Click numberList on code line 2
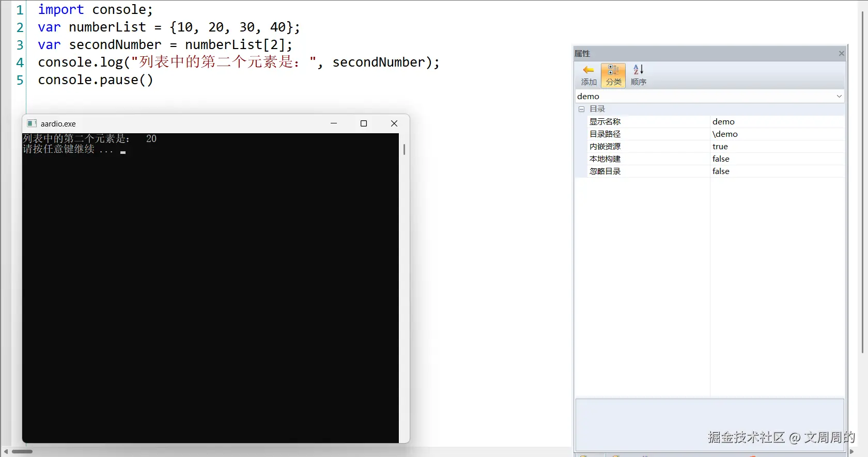Viewport: 868px width, 457px height. pos(107,27)
